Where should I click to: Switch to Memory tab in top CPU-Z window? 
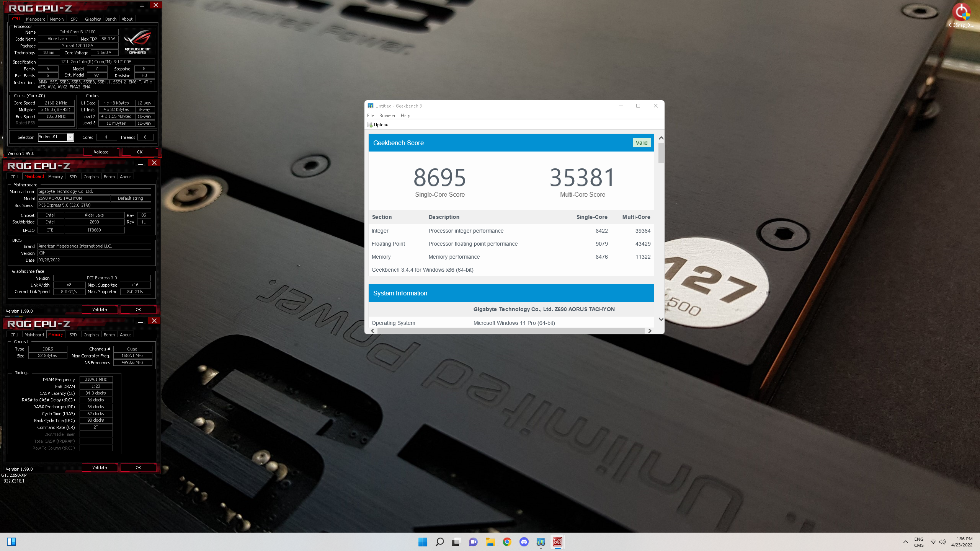tap(57, 19)
